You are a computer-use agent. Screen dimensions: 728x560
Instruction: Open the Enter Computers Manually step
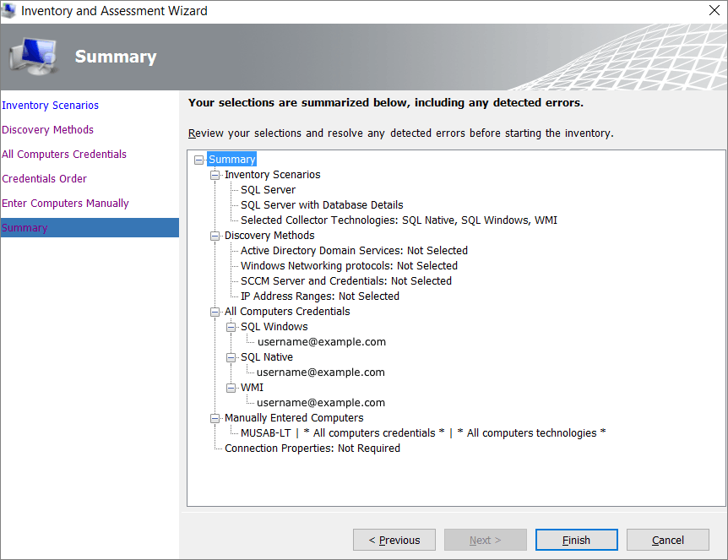coord(66,204)
